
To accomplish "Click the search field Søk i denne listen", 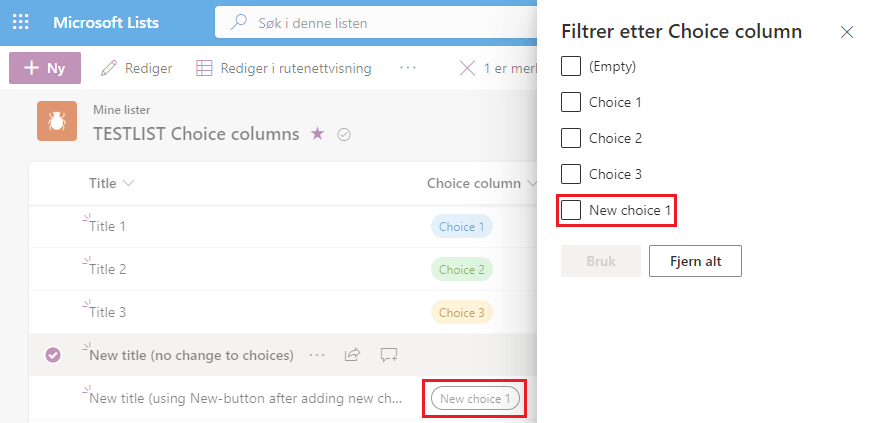I will 376,23.
